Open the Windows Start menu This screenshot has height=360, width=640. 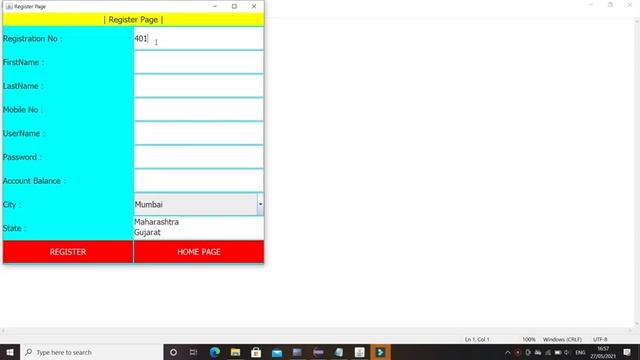10,352
